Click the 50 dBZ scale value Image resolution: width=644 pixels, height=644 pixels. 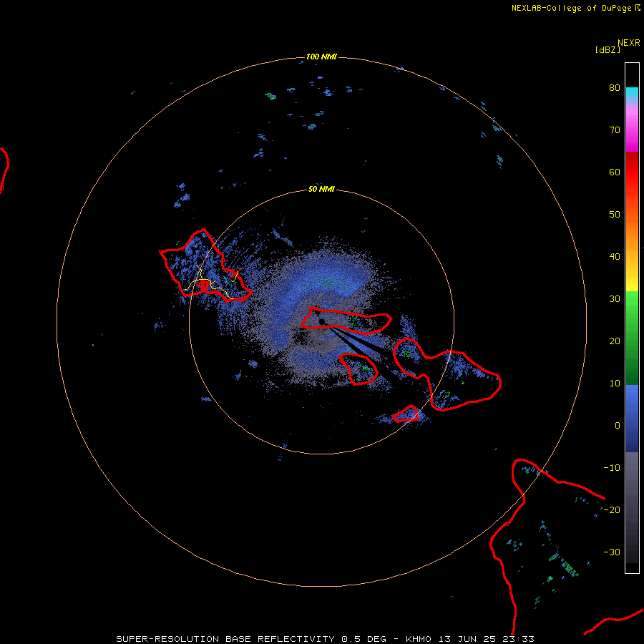pos(615,215)
